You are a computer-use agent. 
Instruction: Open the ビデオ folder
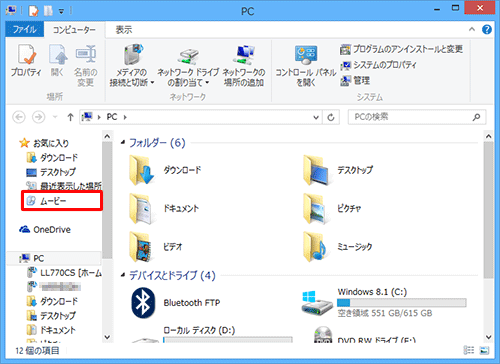tap(156, 247)
